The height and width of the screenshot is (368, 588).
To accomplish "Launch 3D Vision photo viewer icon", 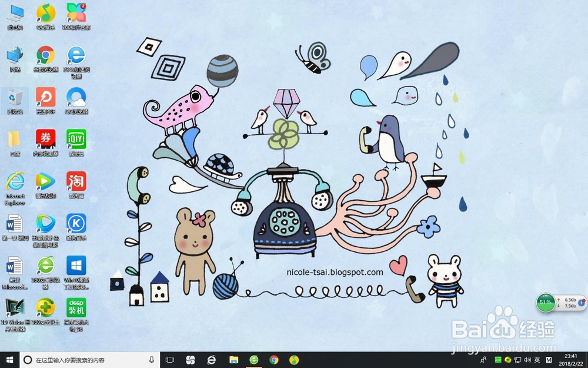I will click(x=14, y=315).
